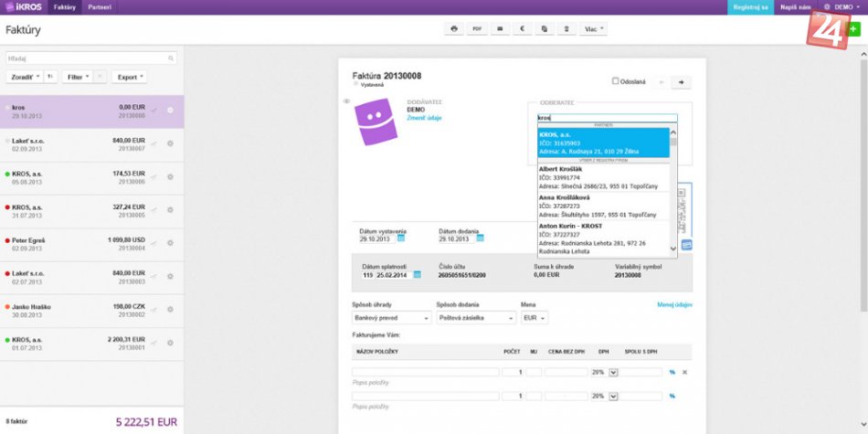Export the invoice with the PDF button

[x=477, y=29]
